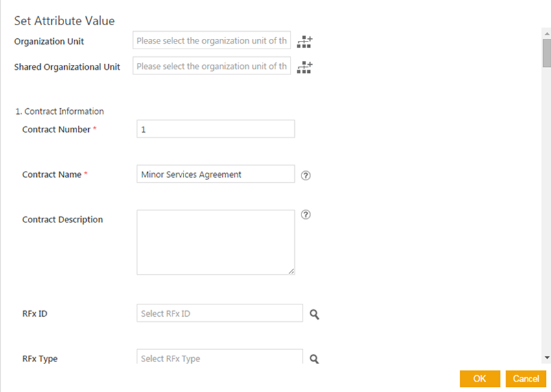Click the help icon beside Contract Name

[x=306, y=175]
